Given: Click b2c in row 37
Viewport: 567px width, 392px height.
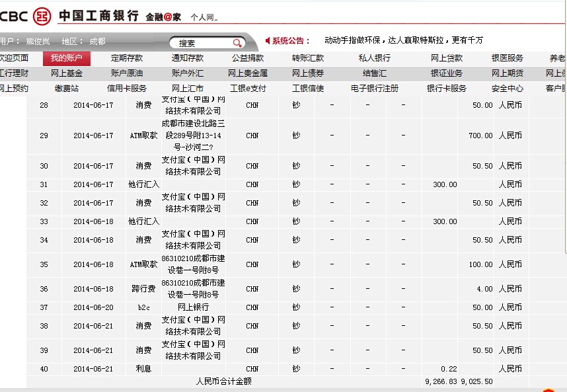Looking at the screenshot, I should [x=143, y=307].
